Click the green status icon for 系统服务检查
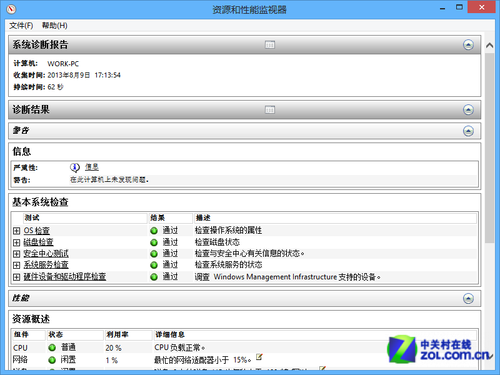 pyautogui.click(x=154, y=265)
